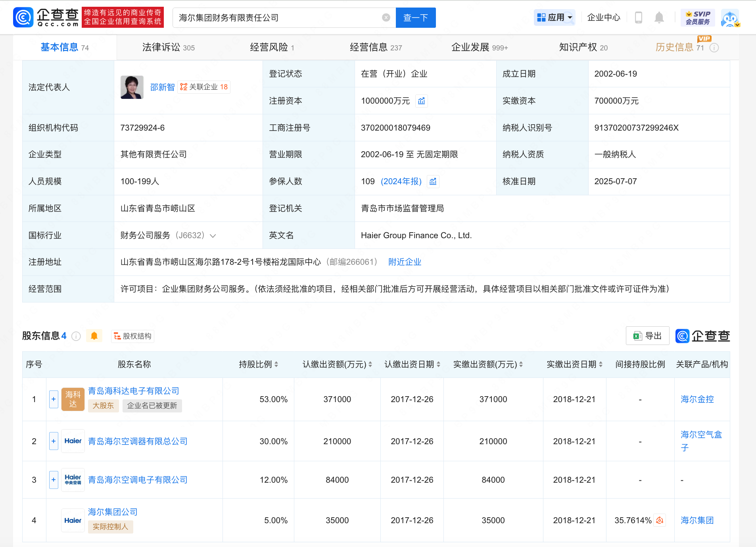Open 股权结构 button

click(133, 336)
